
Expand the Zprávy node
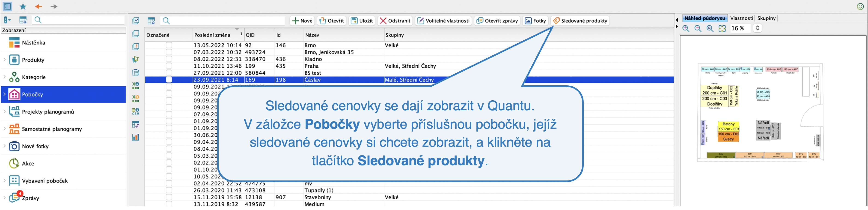coord(4,198)
